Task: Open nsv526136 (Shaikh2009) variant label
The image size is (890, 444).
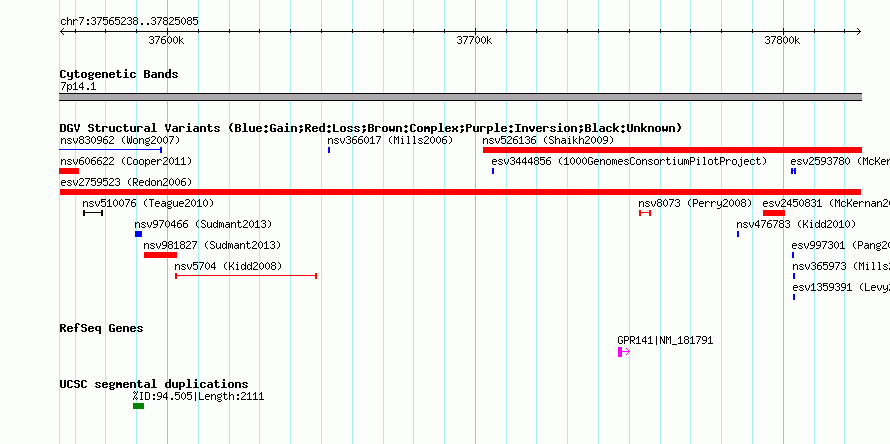Action: (x=548, y=140)
